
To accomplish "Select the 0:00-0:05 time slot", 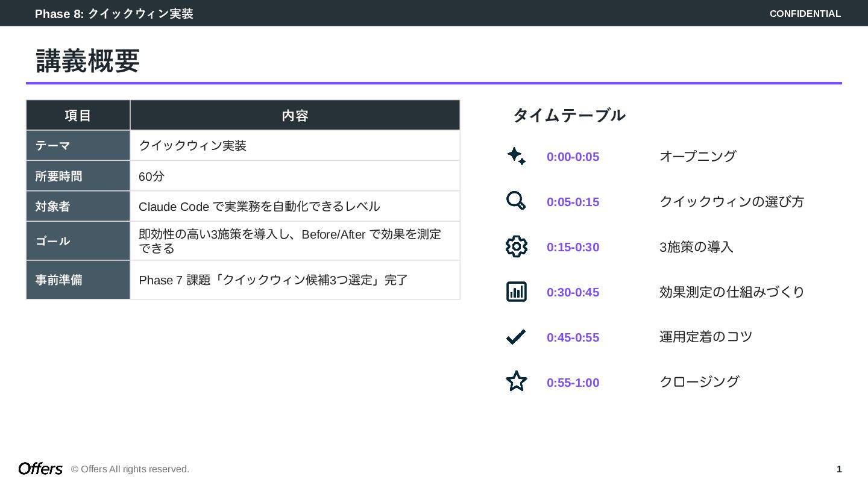I will 573,157.
